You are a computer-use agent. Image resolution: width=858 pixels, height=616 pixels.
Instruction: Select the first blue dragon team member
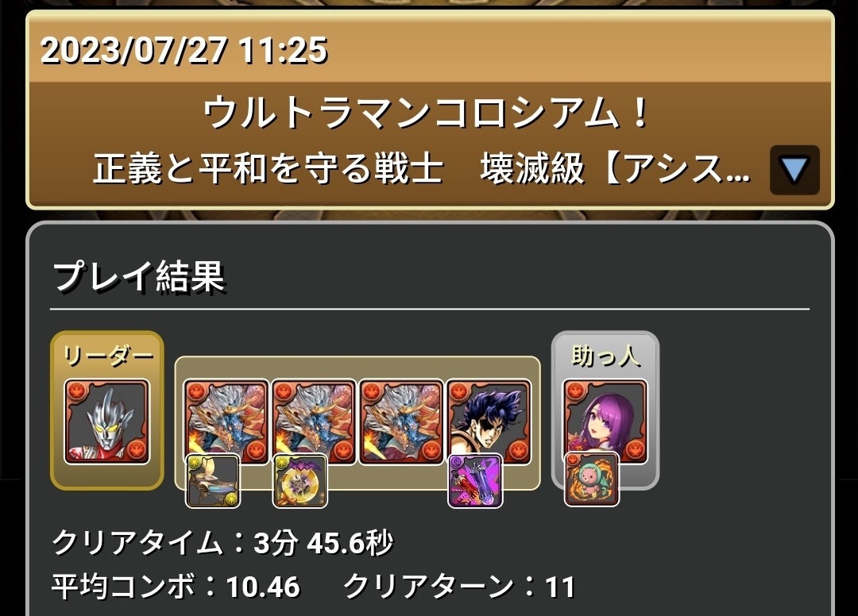tap(226, 422)
